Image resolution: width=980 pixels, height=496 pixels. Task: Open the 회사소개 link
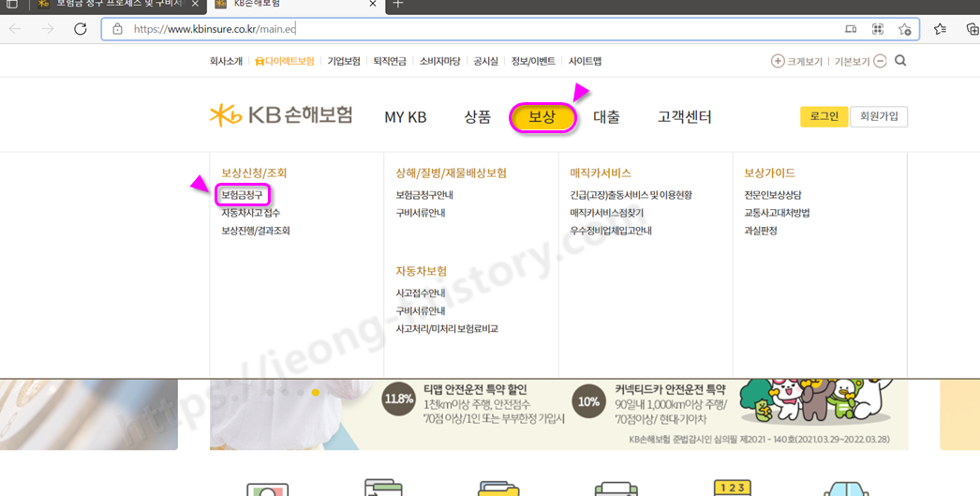tap(226, 61)
